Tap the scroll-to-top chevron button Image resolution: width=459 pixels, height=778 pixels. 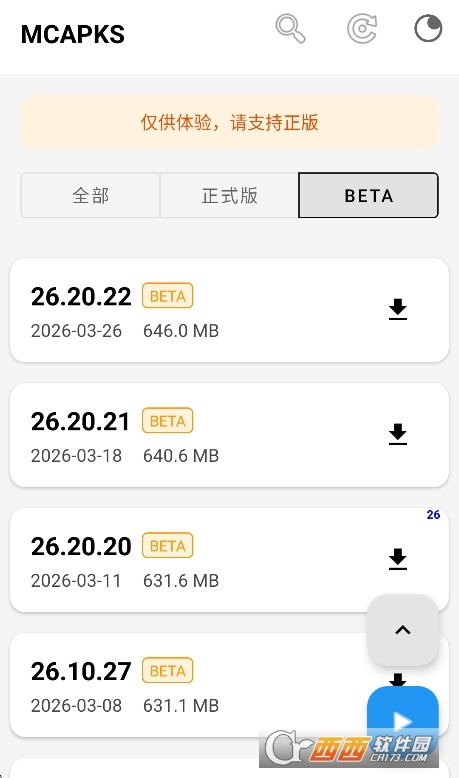(x=403, y=630)
